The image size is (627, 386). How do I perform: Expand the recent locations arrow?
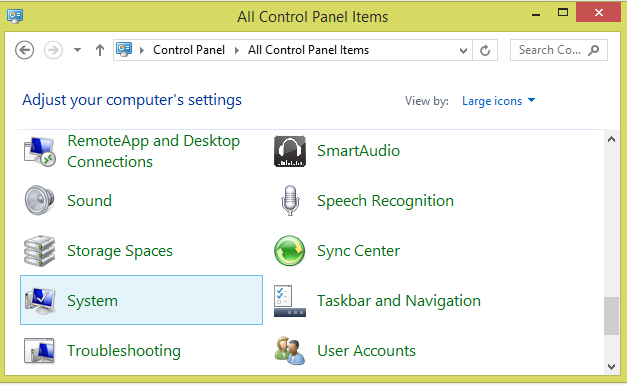coord(77,50)
